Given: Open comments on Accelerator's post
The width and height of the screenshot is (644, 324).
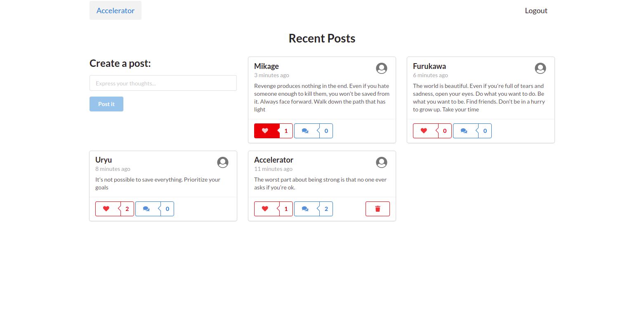Looking at the screenshot, I should tap(305, 209).
